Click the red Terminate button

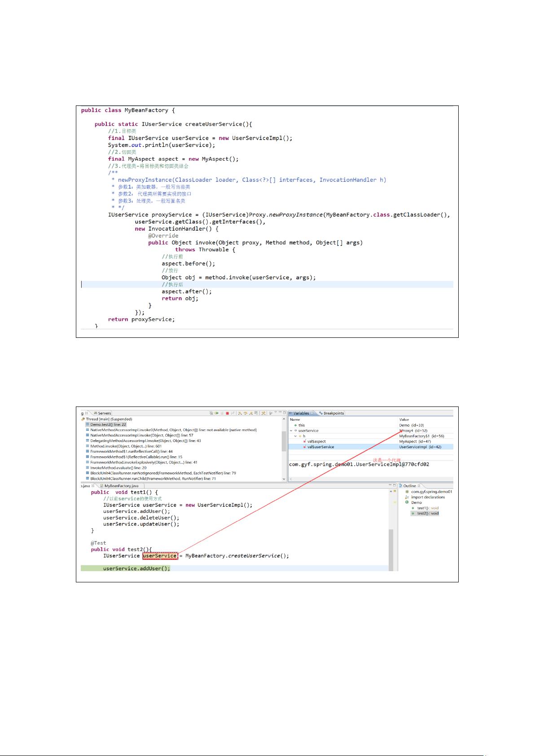click(x=227, y=413)
